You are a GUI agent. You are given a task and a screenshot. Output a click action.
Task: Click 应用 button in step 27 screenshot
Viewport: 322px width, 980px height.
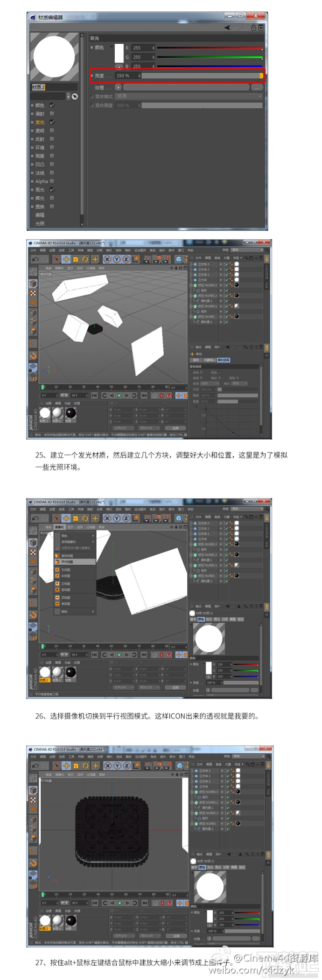point(176,935)
